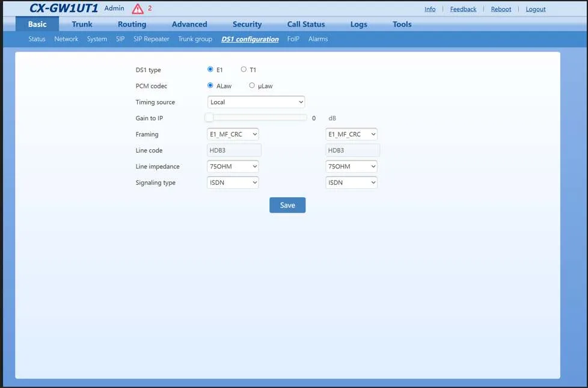The image size is (588, 388).
Task: Click the CX-GW1UT1 device title
Action: (64, 8)
